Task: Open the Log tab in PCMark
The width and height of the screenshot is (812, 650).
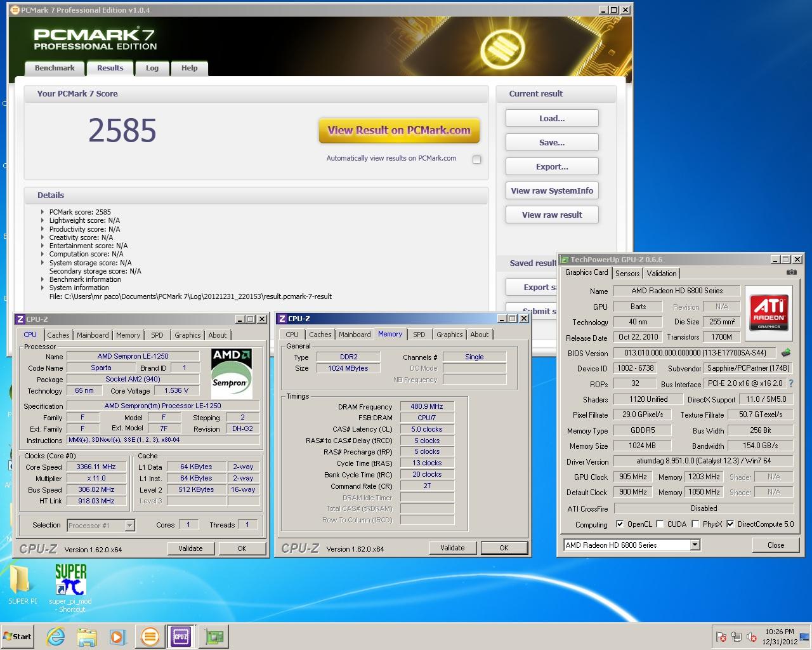Action: pyautogui.click(x=152, y=68)
